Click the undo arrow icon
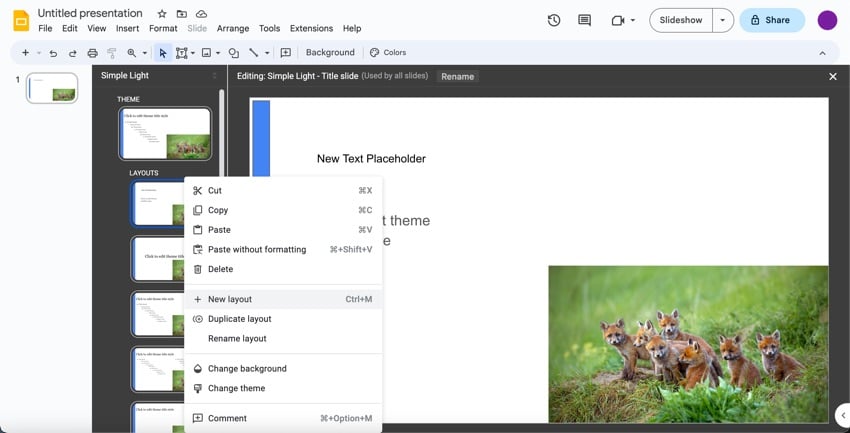Screen dimensions: 850x433 (x=53, y=53)
